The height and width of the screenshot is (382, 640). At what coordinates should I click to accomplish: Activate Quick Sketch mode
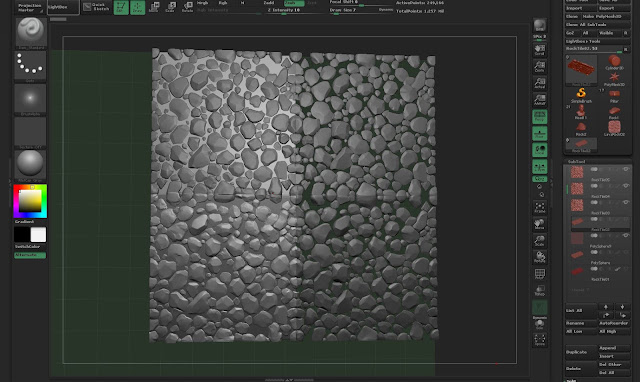[96, 7]
